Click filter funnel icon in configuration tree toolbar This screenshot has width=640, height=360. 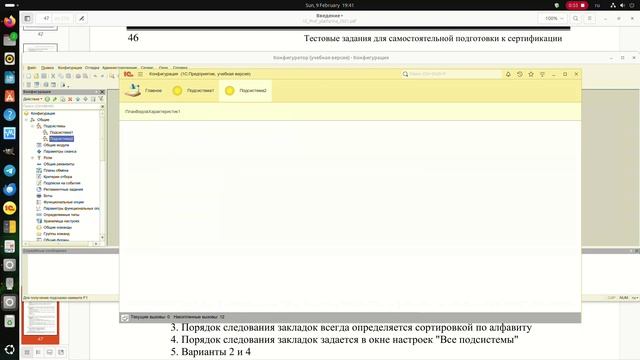101,99
